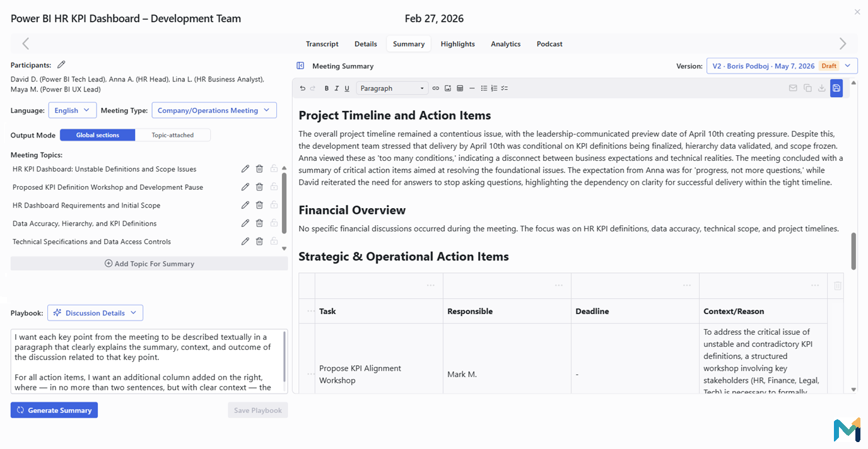Open the Paragraph style dropdown
The height and width of the screenshot is (449, 868).
click(x=392, y=88)
